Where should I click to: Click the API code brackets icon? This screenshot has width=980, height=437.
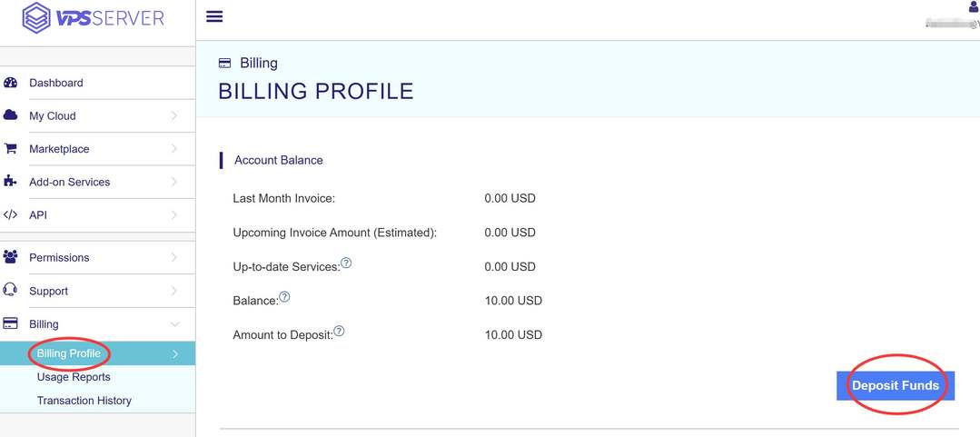coord(10,215)
